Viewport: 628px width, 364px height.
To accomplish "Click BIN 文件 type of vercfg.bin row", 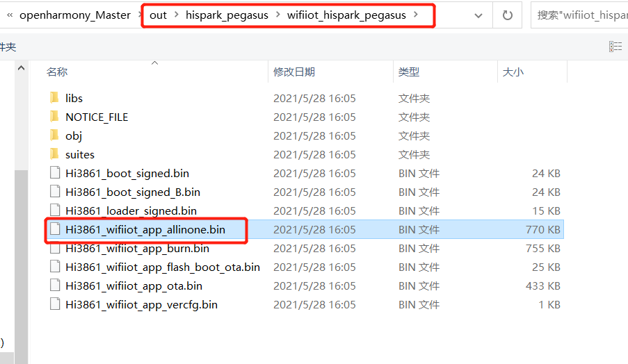I will pyautogui.click(x=419, y=305).
